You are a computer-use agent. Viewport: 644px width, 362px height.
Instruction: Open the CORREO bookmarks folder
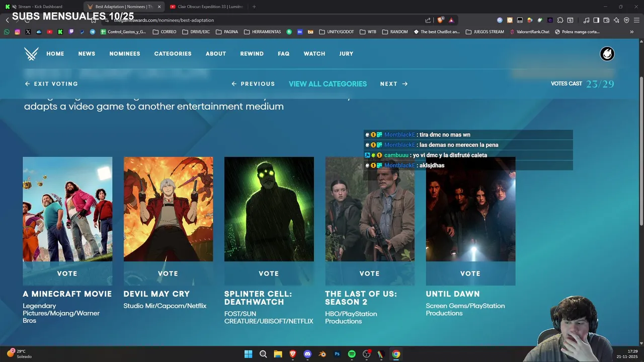[x=165, y=32]
